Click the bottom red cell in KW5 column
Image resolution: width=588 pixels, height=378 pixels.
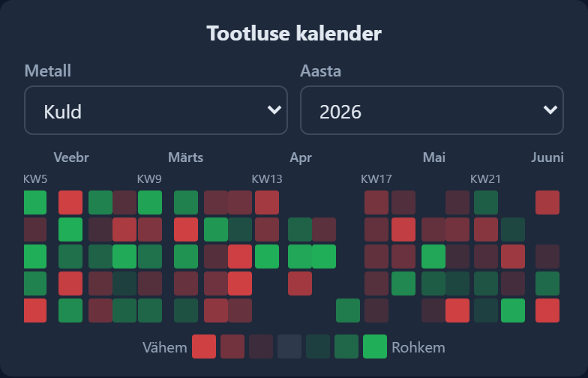[x=35, y=310]
